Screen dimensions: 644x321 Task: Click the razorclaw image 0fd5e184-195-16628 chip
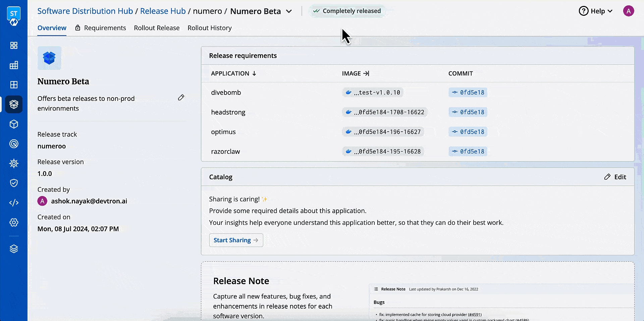383,151
